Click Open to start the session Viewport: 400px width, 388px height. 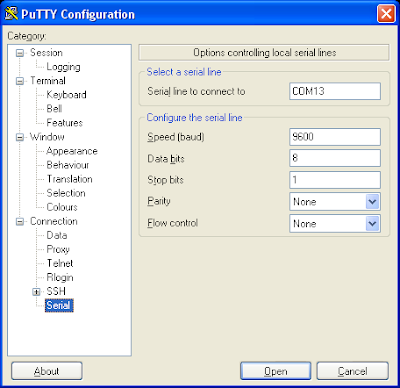[x=276, y=371]
